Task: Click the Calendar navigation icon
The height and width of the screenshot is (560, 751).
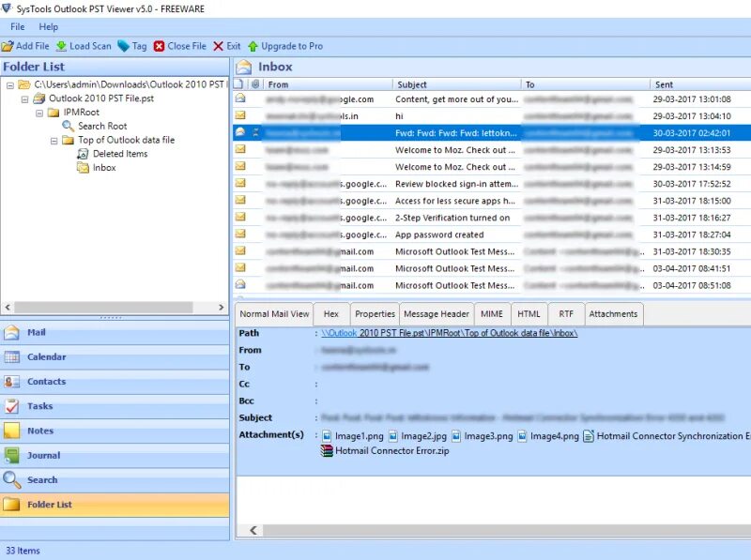Action: tap(11, 357)
